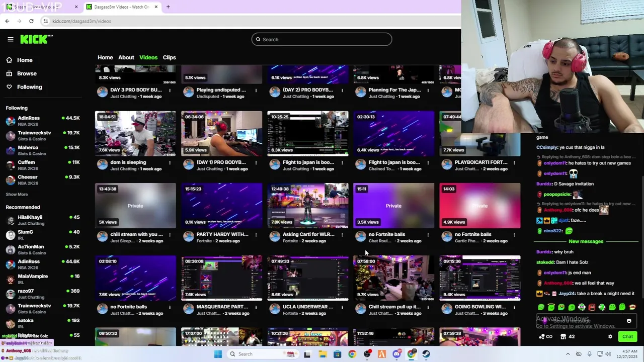Open razo97 in Recommended list
Viewport: 644px width, 362px height.
point(43,294)
